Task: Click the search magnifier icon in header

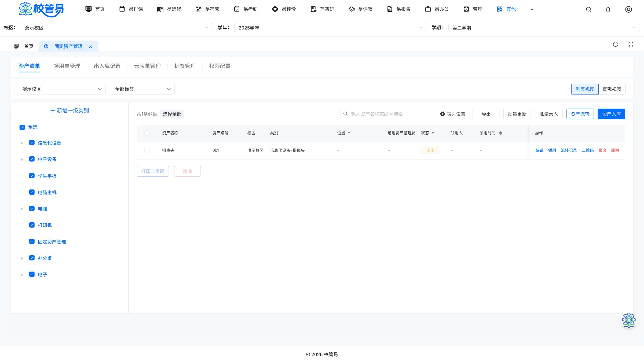Action: tap(588, 9)
